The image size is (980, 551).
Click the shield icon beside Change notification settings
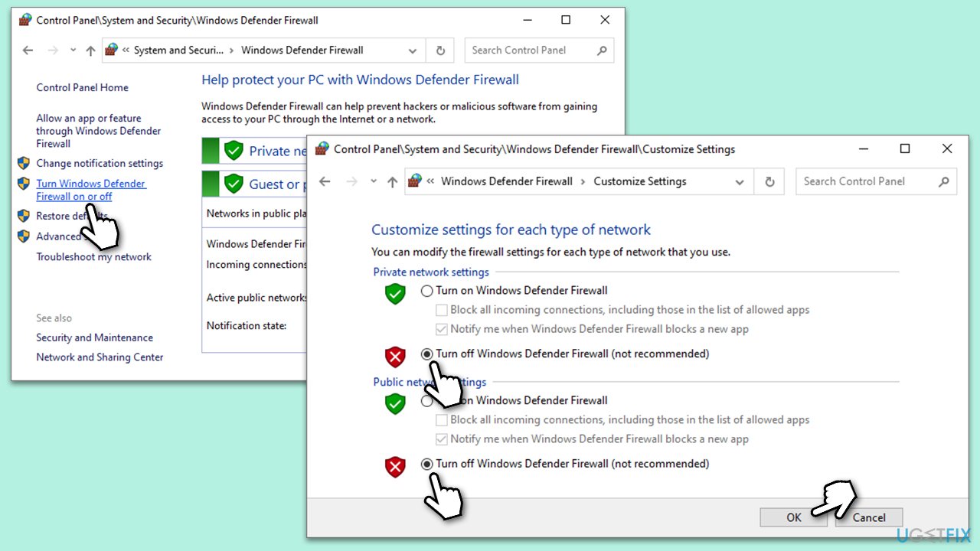pos(24,163)
